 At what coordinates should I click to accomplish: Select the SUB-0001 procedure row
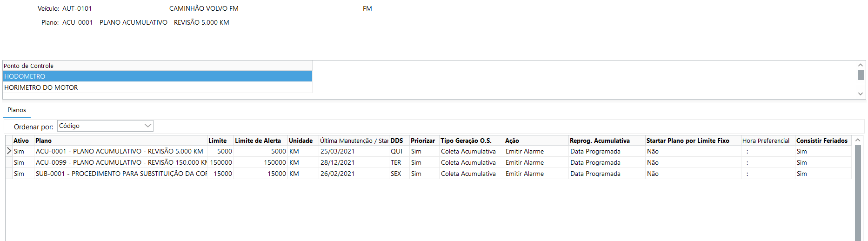point(428,174)
